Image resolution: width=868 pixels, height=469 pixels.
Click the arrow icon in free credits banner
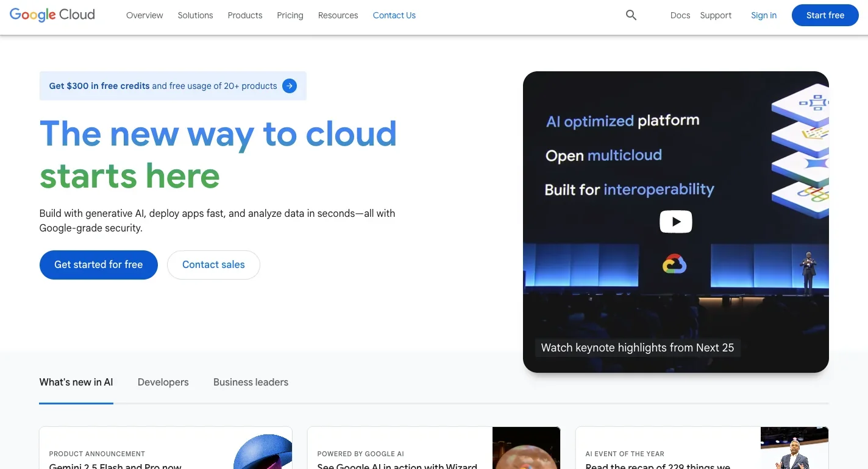290,86
